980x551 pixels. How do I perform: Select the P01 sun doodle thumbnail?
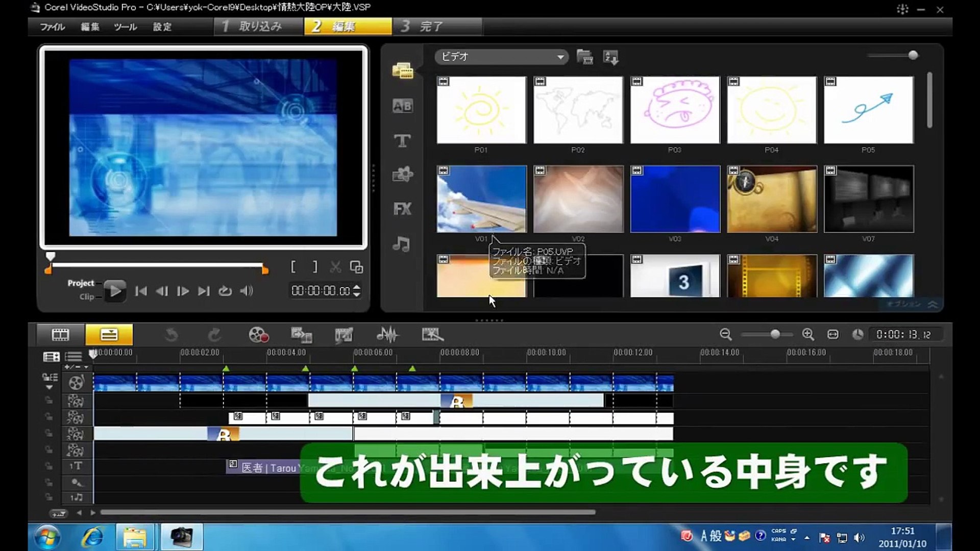point(481,110)
